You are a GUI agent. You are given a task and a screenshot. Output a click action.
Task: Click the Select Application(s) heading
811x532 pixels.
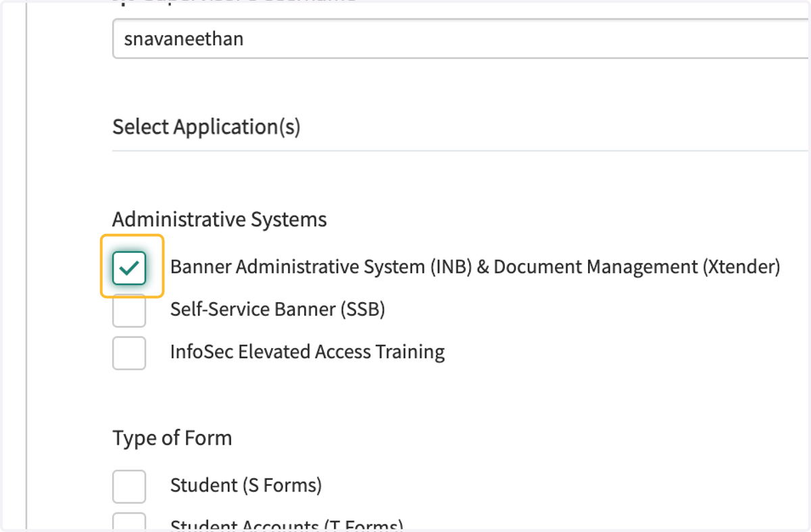pyautogui.click(x=206, y=127)
